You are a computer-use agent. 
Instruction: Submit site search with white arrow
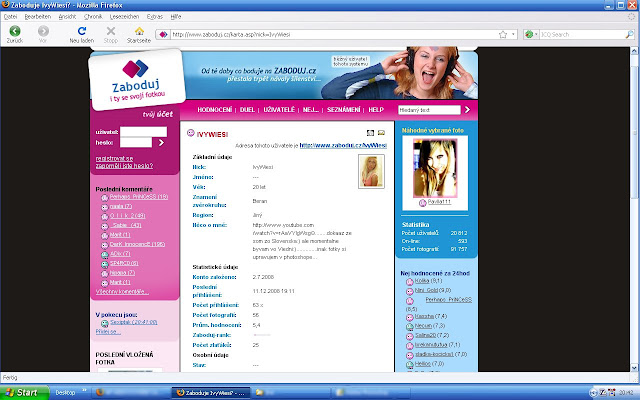tap(468, 110)
